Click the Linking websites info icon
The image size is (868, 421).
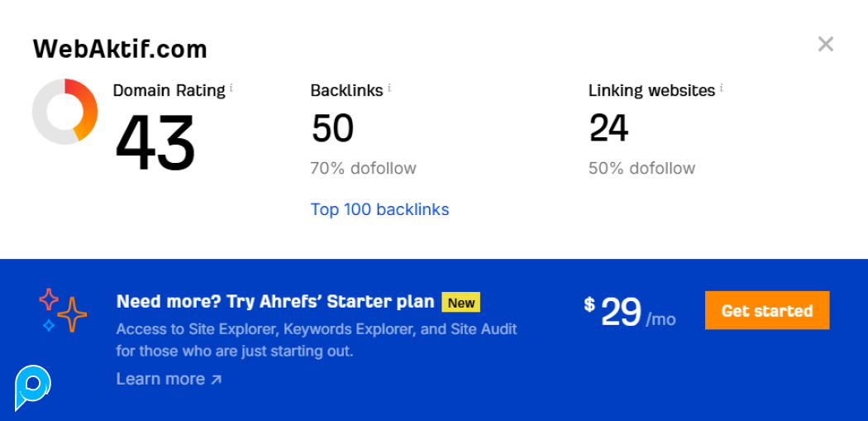[x=721, y=88]
